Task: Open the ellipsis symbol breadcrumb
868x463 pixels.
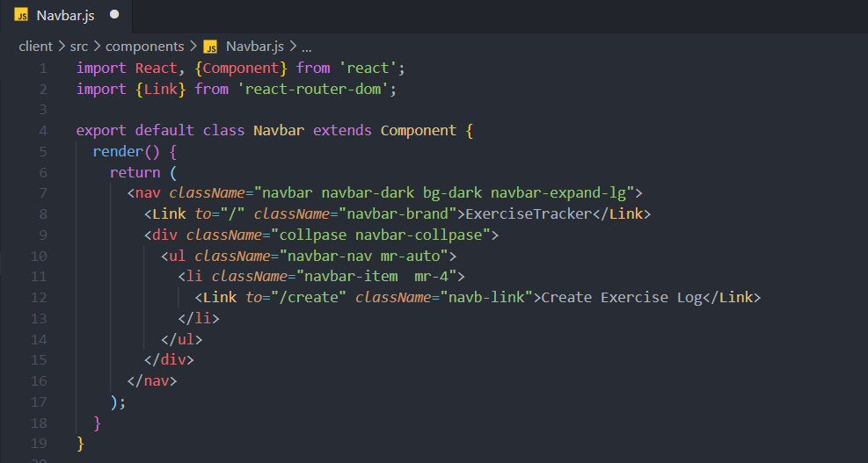Action: pos(306,47)
